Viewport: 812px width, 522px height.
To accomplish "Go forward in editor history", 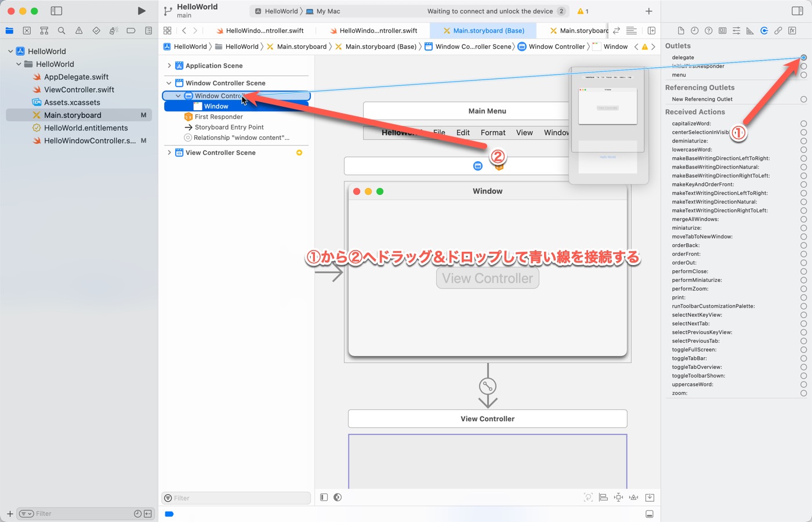I will pos(195,31).
